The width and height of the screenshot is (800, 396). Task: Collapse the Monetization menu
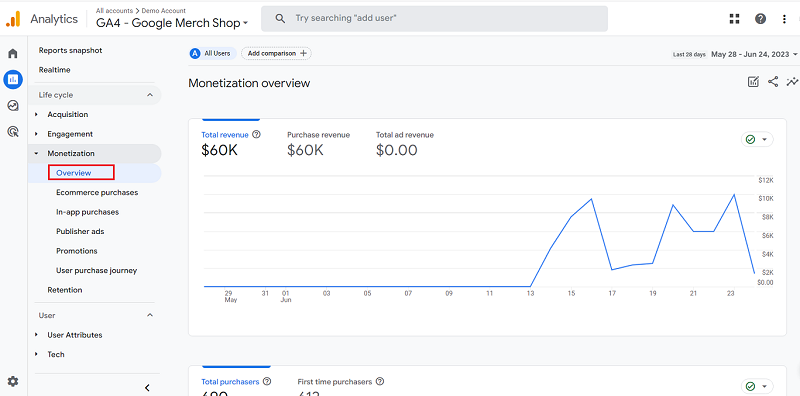36,153
